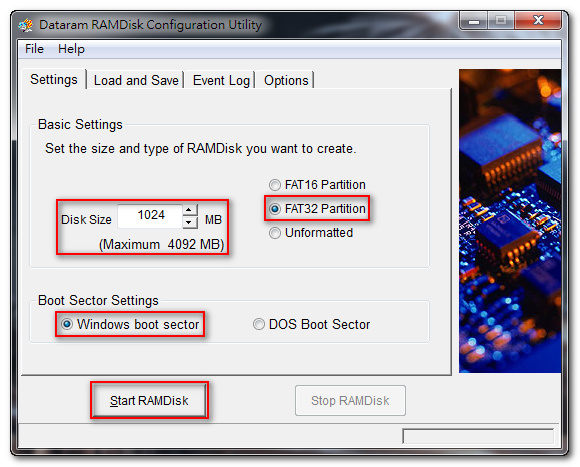
Task: Open the Options tab
Action: click(x=286, y=80)
